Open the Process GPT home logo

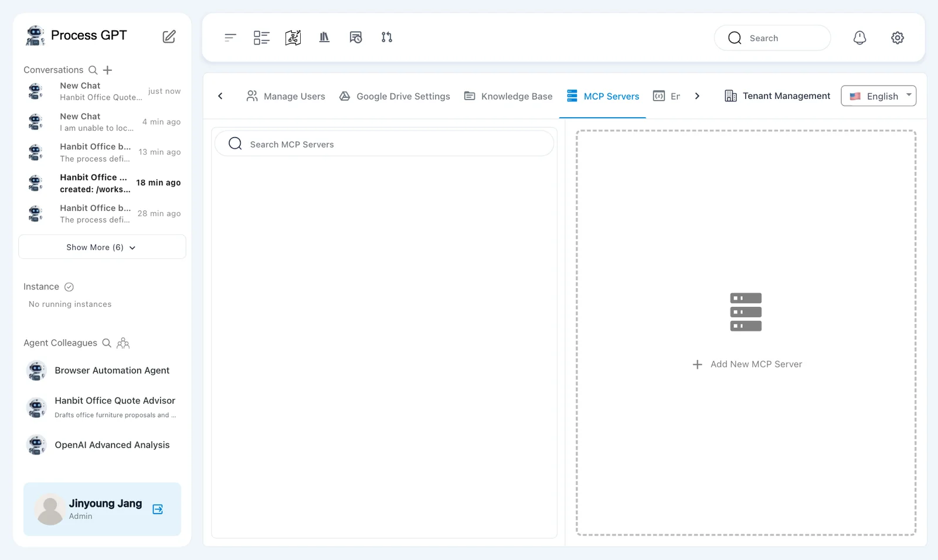point(76,36)
